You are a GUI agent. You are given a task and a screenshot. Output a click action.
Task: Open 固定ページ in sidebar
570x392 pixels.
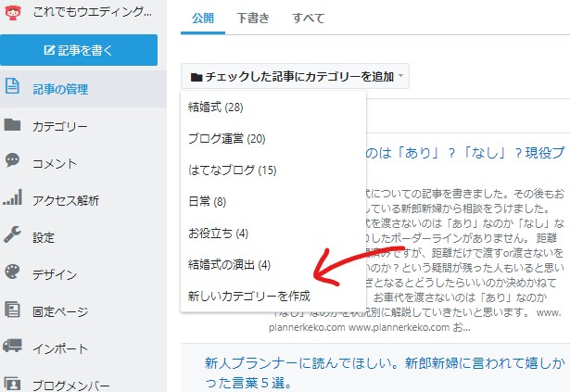coord(60,312)
